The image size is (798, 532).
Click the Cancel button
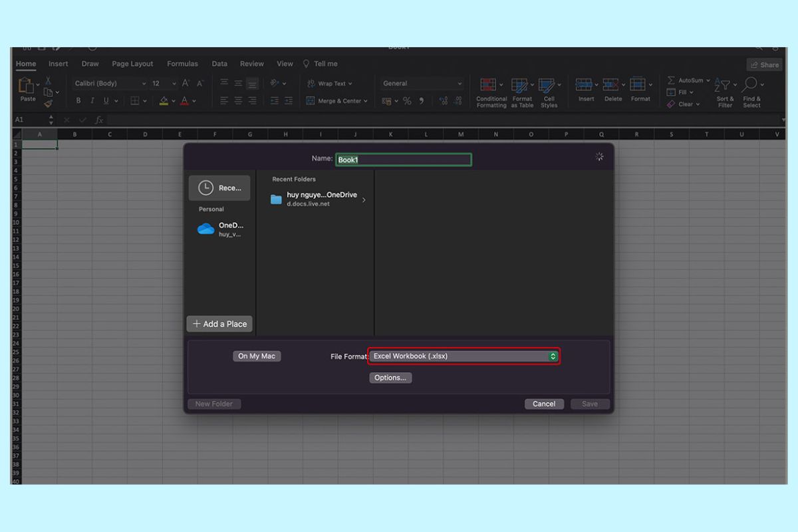[x=544, y=404]
